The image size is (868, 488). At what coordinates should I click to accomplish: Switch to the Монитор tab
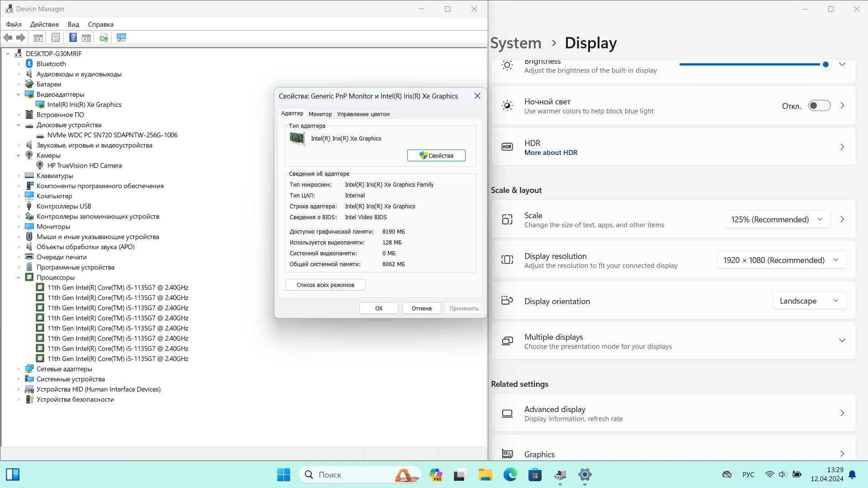(x=320, y=114)
